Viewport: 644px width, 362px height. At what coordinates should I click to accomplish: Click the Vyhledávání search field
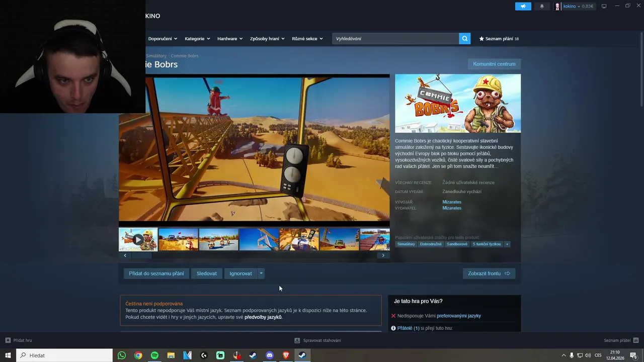click(x=395, y=39)
